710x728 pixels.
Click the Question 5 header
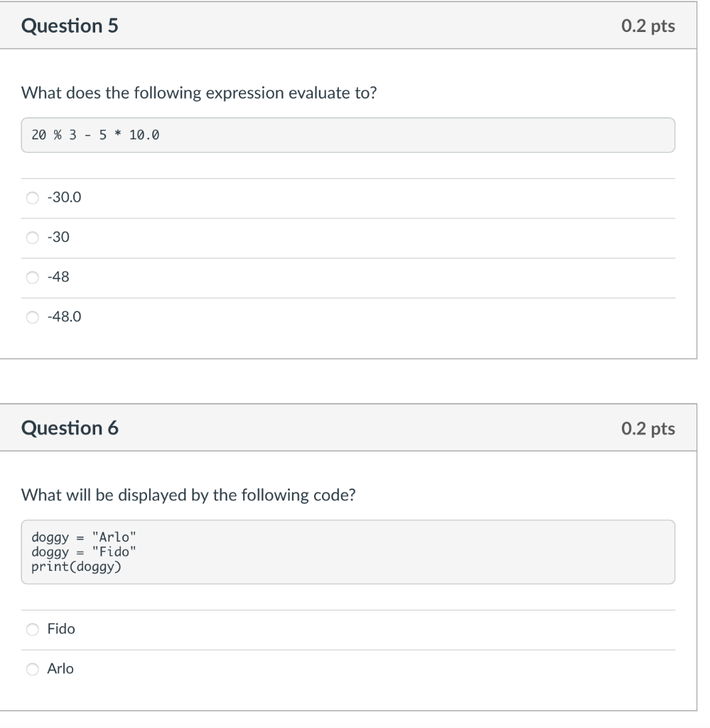click(x=70, y=26)
